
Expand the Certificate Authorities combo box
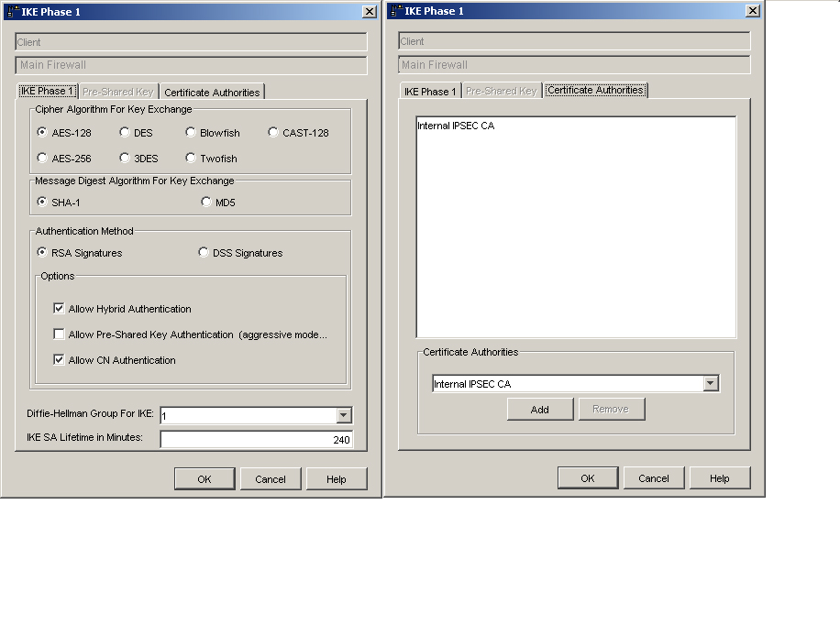(711, 384)
